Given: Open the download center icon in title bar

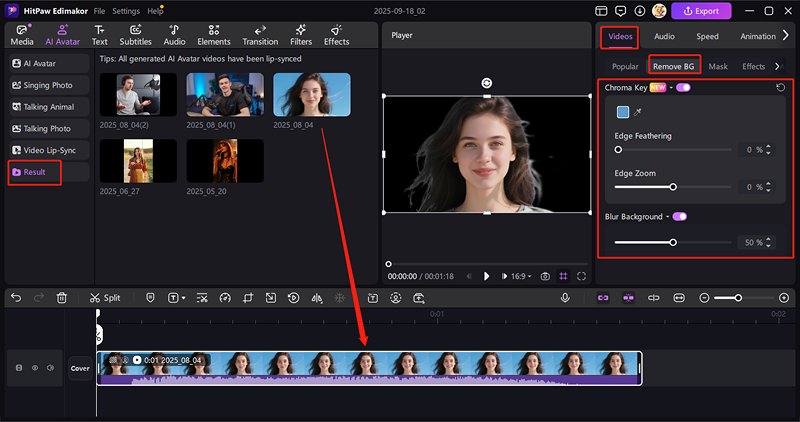Looking at the screenshot, I should tap(640, 11).
